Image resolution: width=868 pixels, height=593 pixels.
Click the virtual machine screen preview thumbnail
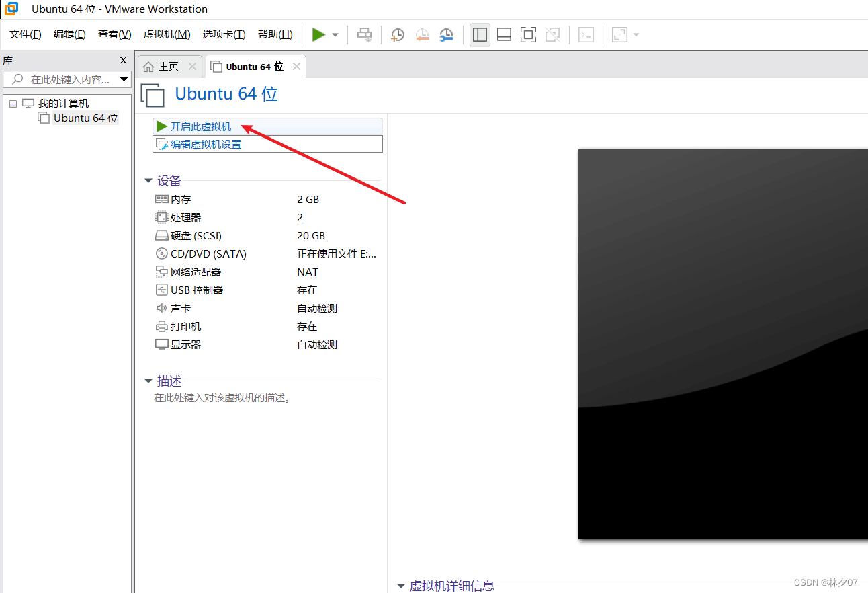tap(723, 344)
